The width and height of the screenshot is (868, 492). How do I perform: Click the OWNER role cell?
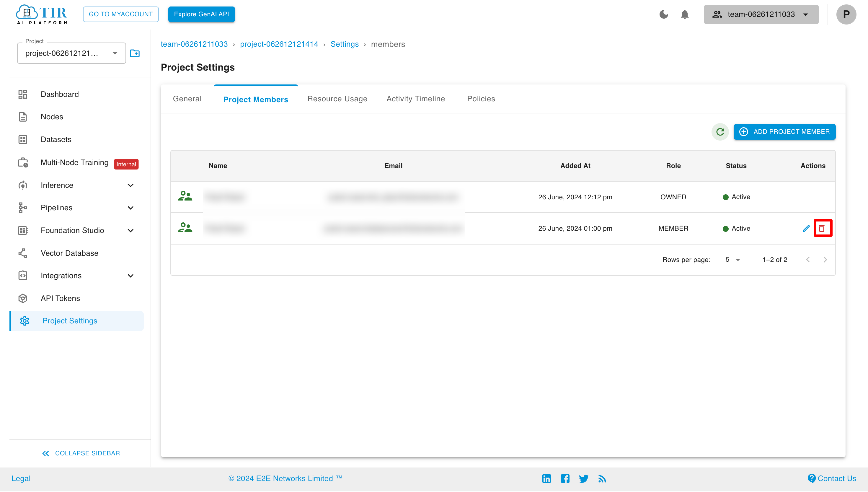click(x=673, y=197)
